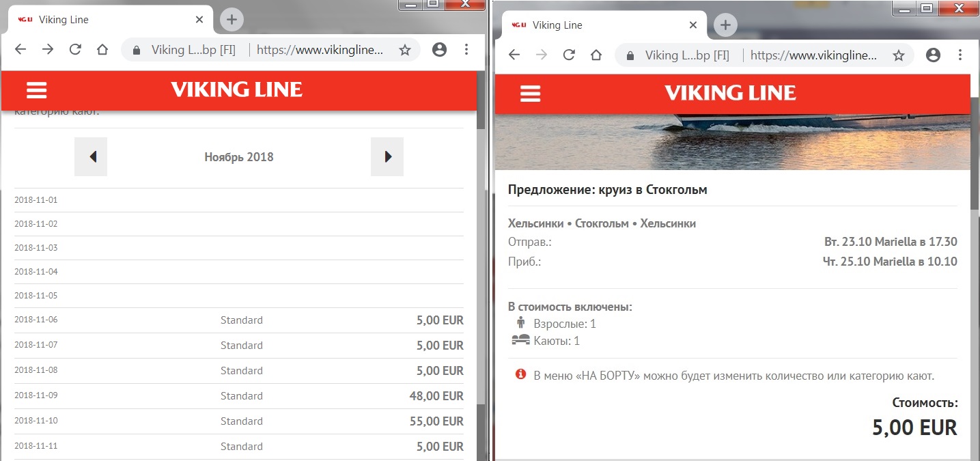View site security lock in right window
This screenshot has width=980, height=461.
click(630, 55)
